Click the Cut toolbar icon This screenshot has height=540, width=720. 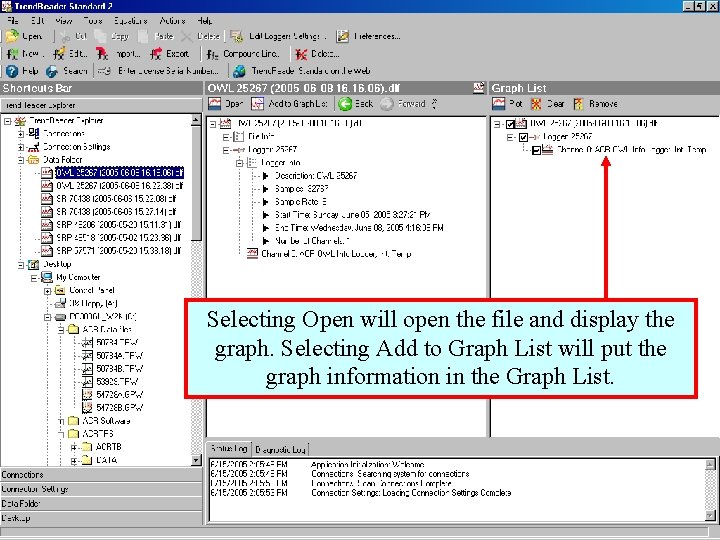[65, 36]
